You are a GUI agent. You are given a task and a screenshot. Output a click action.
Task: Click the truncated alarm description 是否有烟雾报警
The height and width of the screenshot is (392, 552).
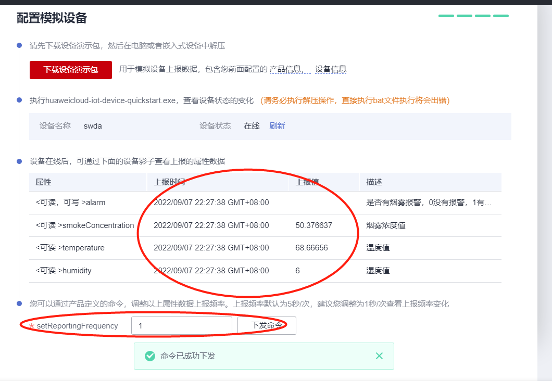(429, 203)
